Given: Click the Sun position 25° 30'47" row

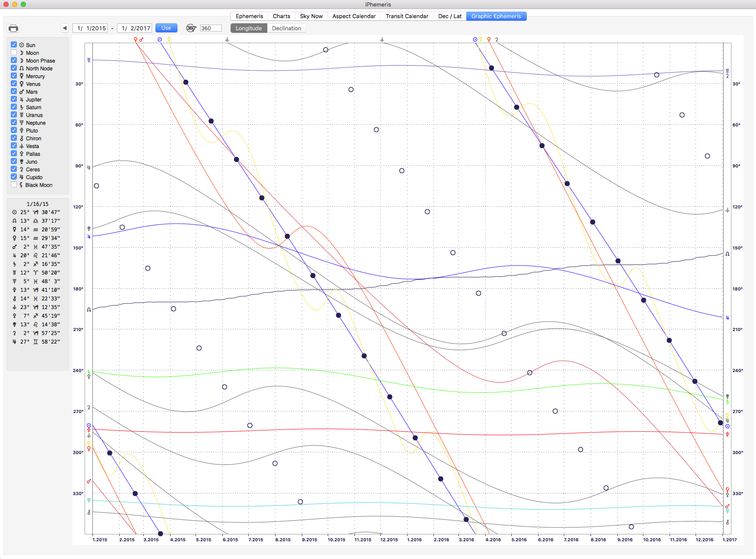Looking at the screenshot, I should (36, 212).
